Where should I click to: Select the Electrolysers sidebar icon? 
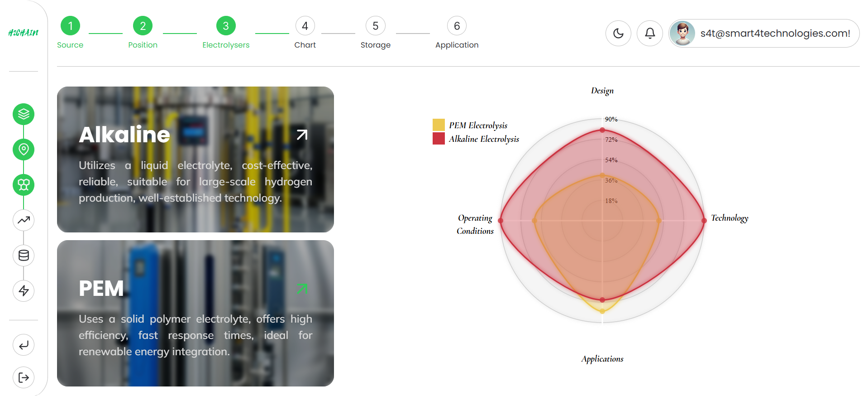tap(24, 185)
